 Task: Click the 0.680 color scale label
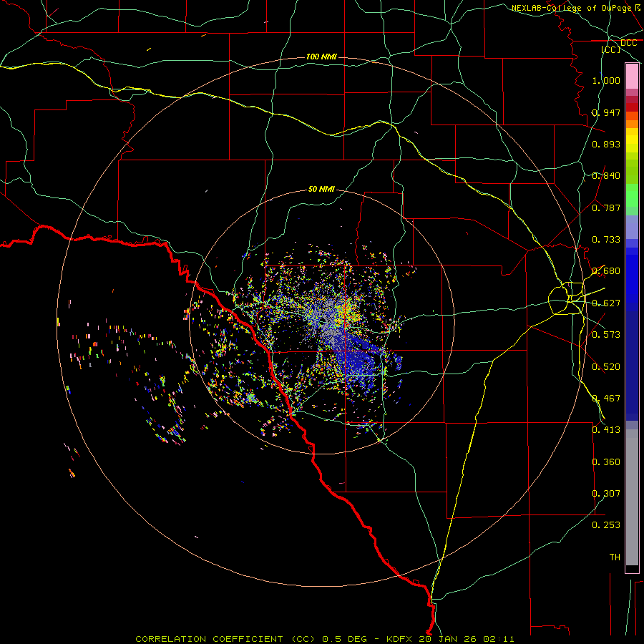tap(606, 271)
